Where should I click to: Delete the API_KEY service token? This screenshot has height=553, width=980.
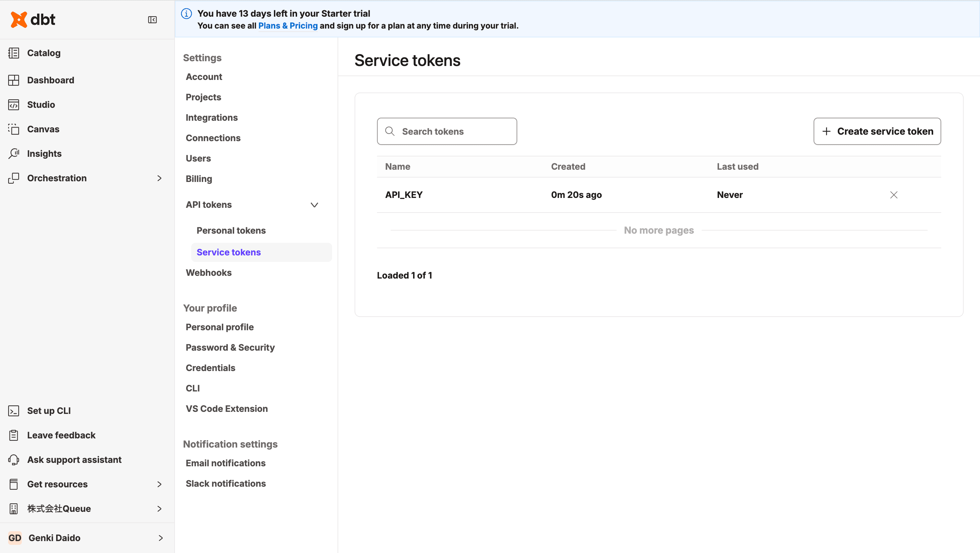(x=894, y=195)
